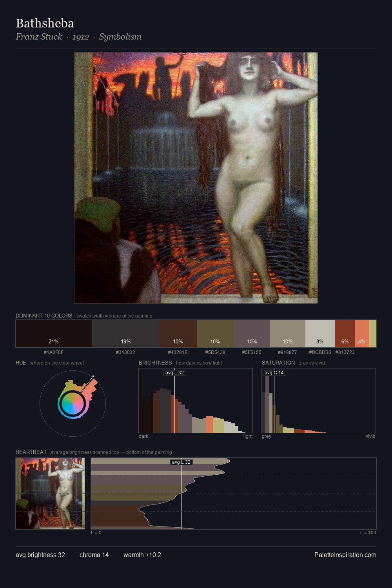
Task: Click the 'DOMINANT 10 COLORS' heading
Action: coord(44,316)
